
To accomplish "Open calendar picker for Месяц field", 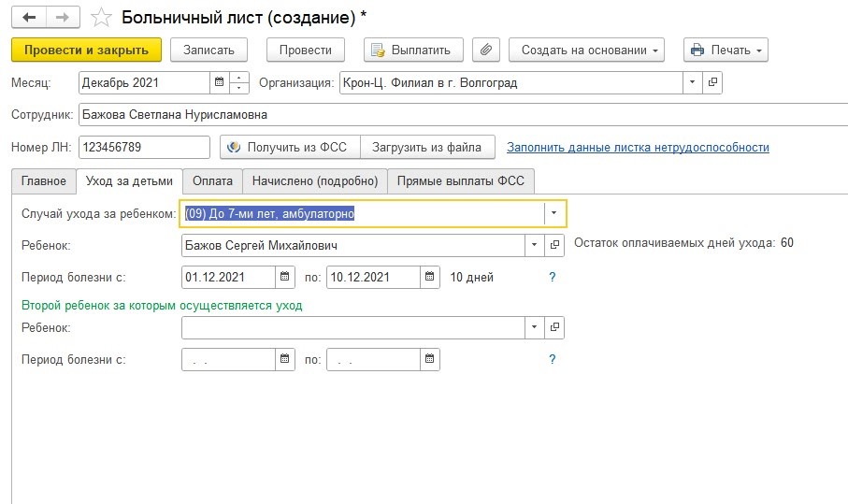I will click(x=219, y=82).
